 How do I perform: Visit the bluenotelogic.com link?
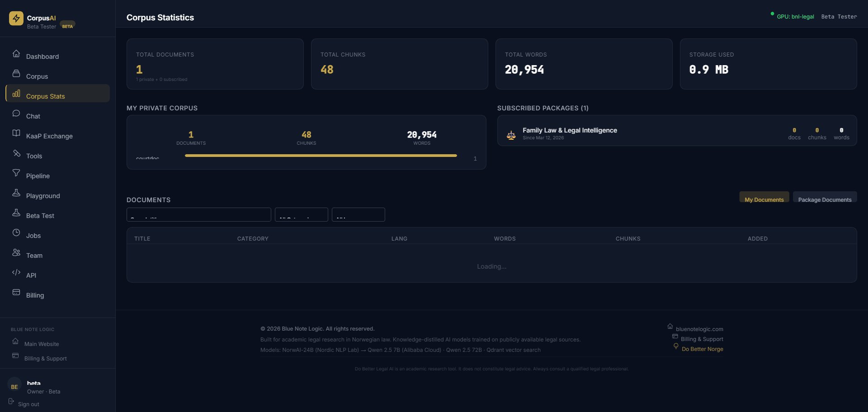[700, 329]
